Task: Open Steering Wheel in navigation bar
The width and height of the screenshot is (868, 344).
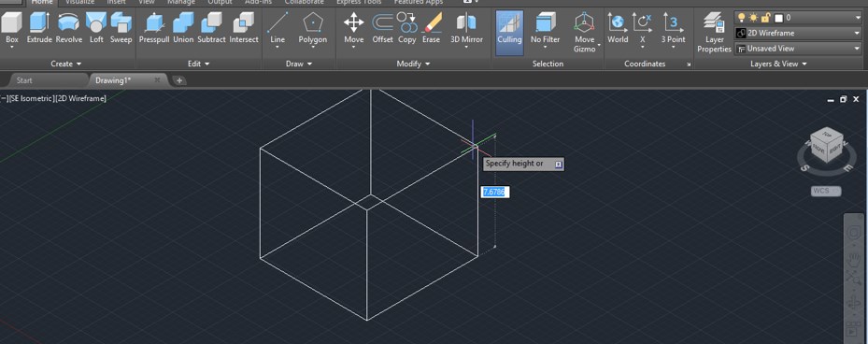Action: (853, 232)
